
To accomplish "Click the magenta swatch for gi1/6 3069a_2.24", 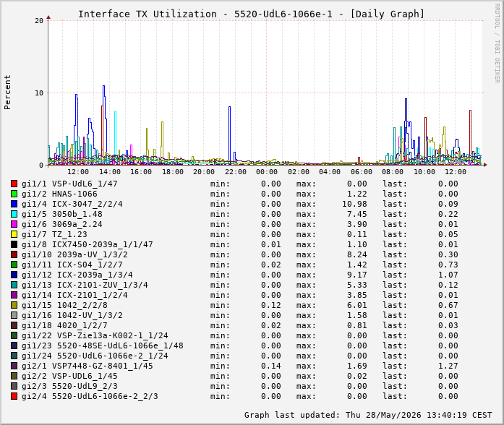I will [x=14, y=224].
